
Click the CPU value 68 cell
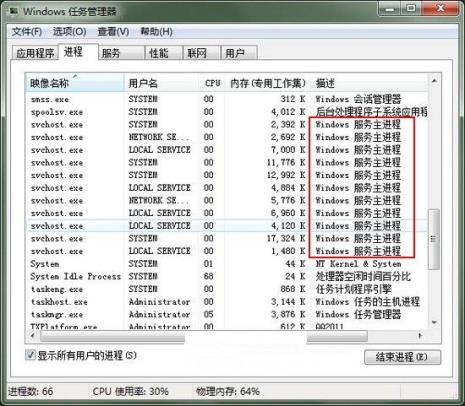click(209, 276)
